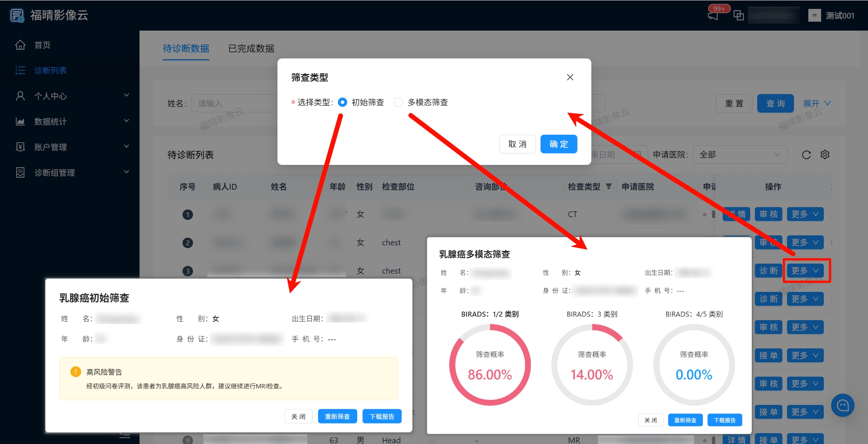This screenshot has width=868, height=444.
Task: Click the screen switch icon in header
Action: [739, 15]
